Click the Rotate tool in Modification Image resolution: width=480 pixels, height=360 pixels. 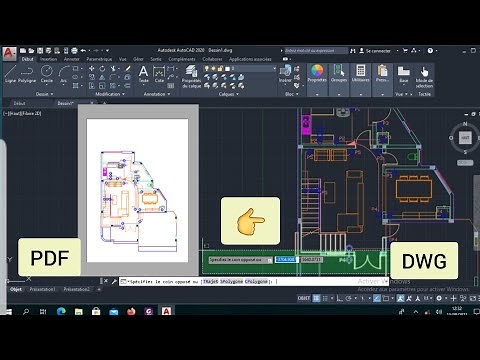click(102, 68)
